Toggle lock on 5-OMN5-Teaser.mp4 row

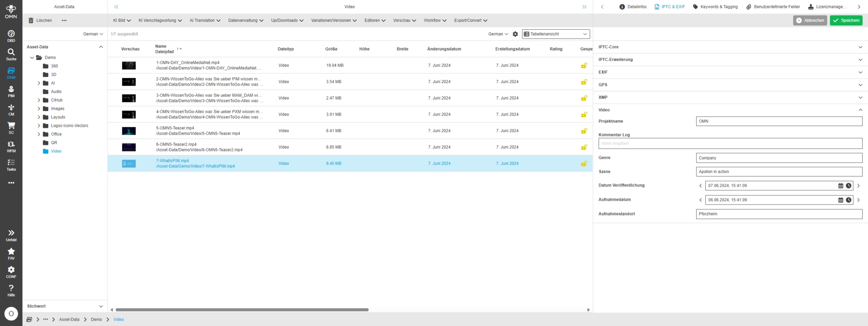click(584, 131)
